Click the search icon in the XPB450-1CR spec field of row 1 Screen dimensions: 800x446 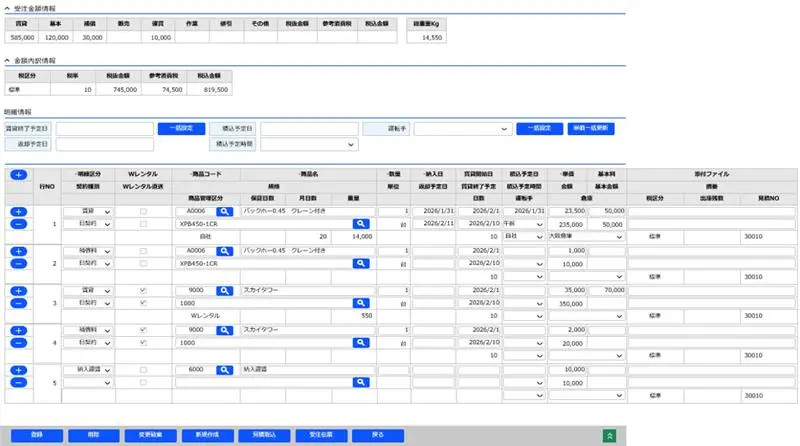360,224
